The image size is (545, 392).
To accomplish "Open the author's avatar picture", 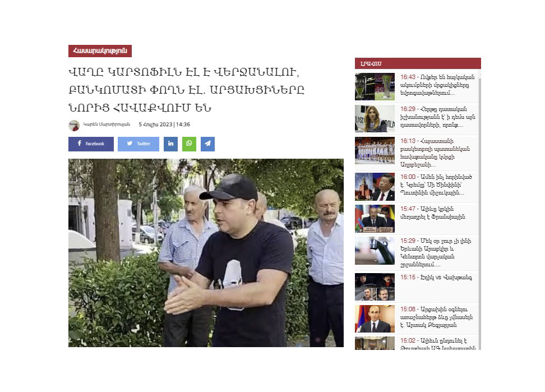I will (x=74, y=125).
